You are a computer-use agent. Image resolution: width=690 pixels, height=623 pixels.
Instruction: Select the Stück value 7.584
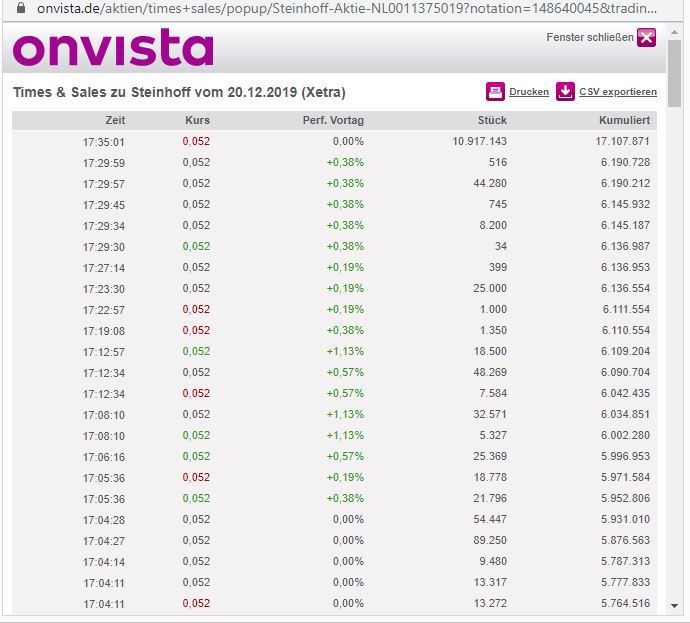[x=493, y=393]
